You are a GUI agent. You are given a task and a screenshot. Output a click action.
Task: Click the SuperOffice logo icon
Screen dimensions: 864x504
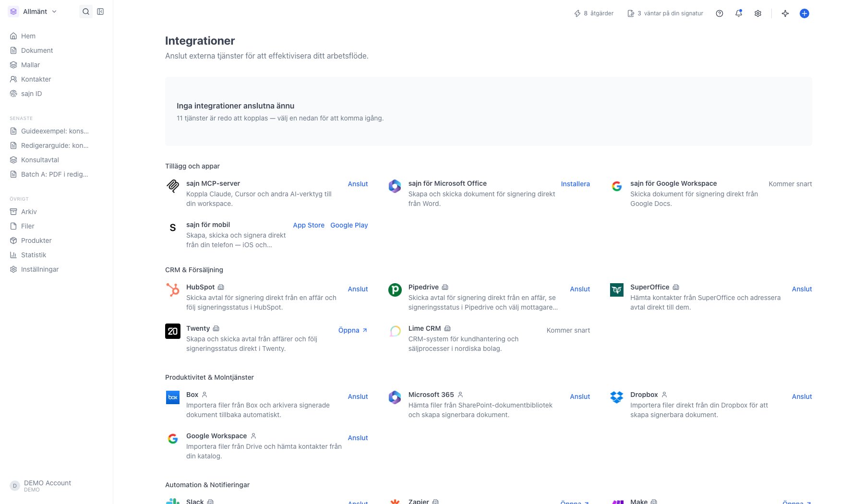point(617,290)
